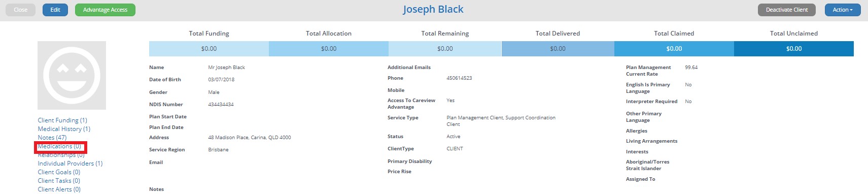Open Client Tasks (0) link

[59, 181]
